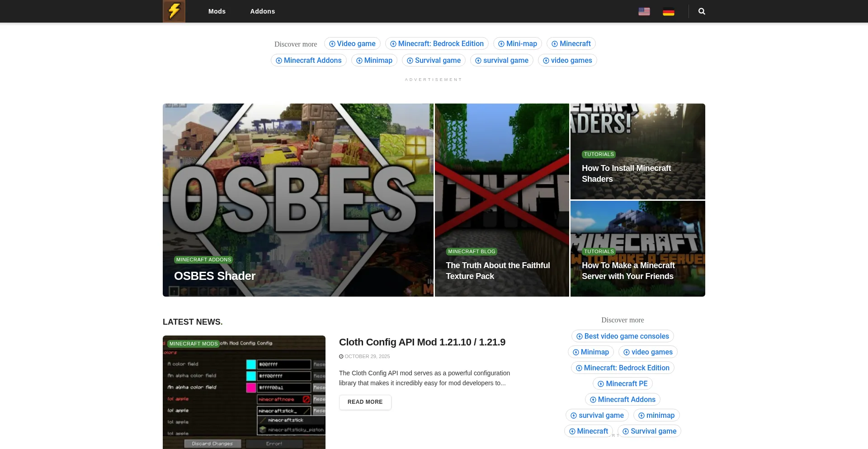Screen dimensions: 868x449
Task: Open How To Make a Minecraft Server article
Action: click(628, 271)
